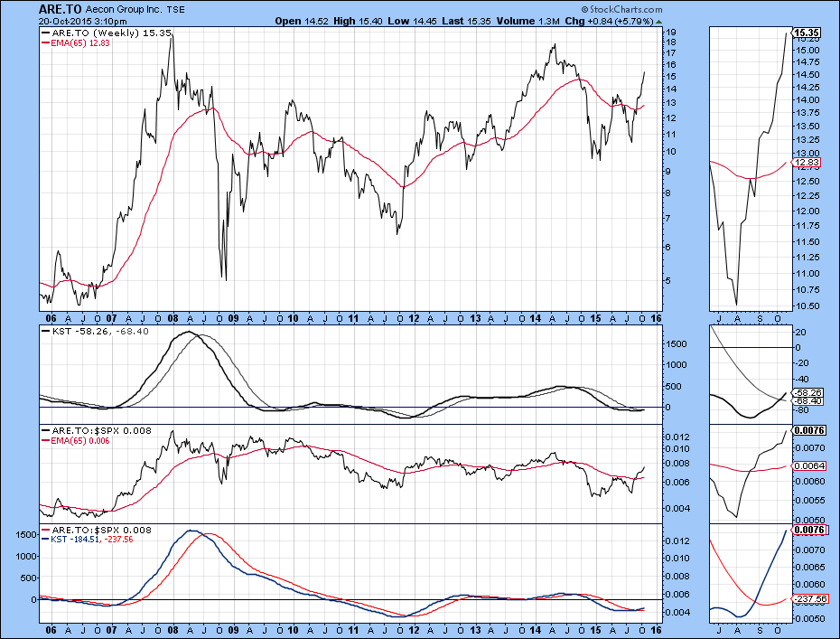This screenshot has height=639, width=840.
Task: Click the StockCharts.com watermark link
Action: tap(621, 9)
